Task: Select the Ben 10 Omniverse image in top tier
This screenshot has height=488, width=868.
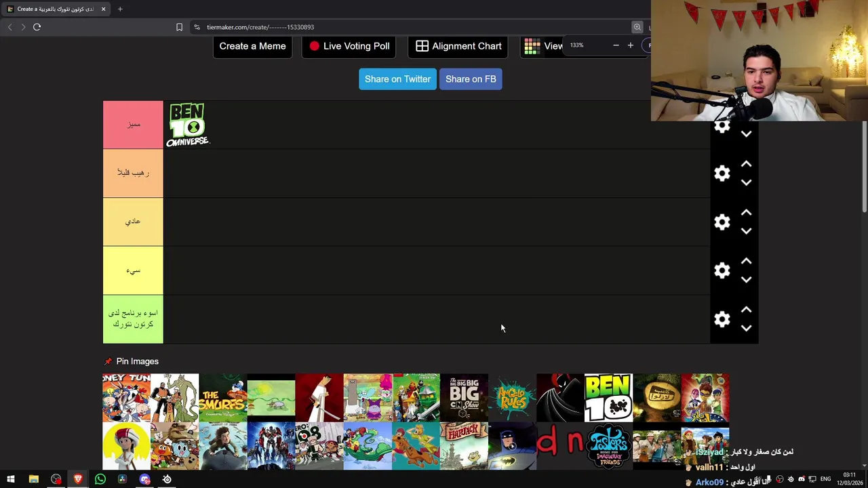Action: click(188, 125)
